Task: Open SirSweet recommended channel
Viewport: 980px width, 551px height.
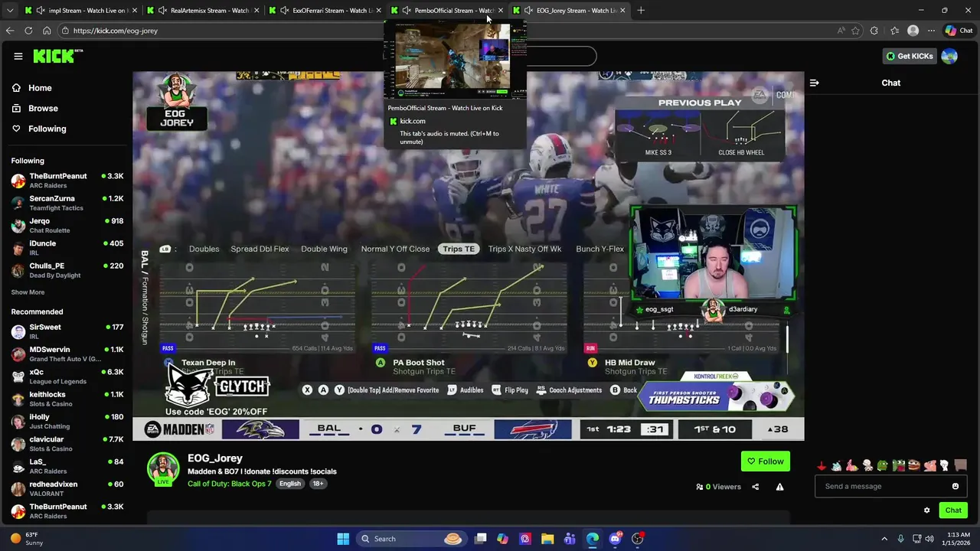Action: (67, 331)
